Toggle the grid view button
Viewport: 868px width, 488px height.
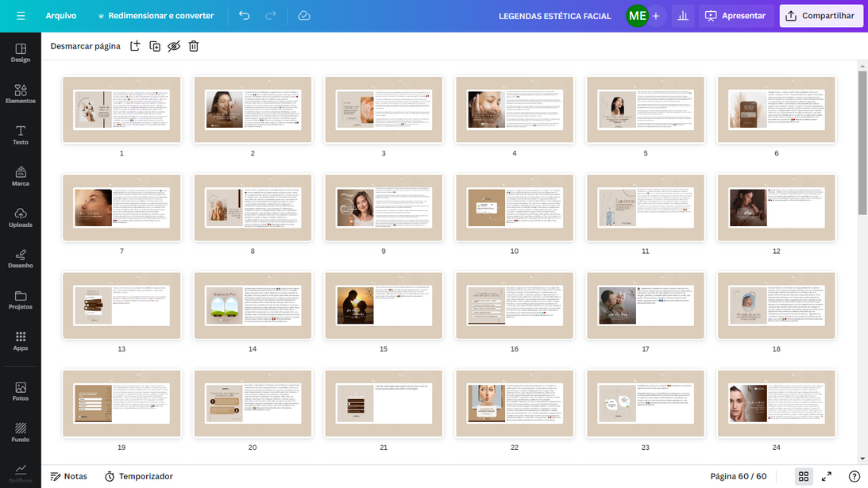pos(804,476)
